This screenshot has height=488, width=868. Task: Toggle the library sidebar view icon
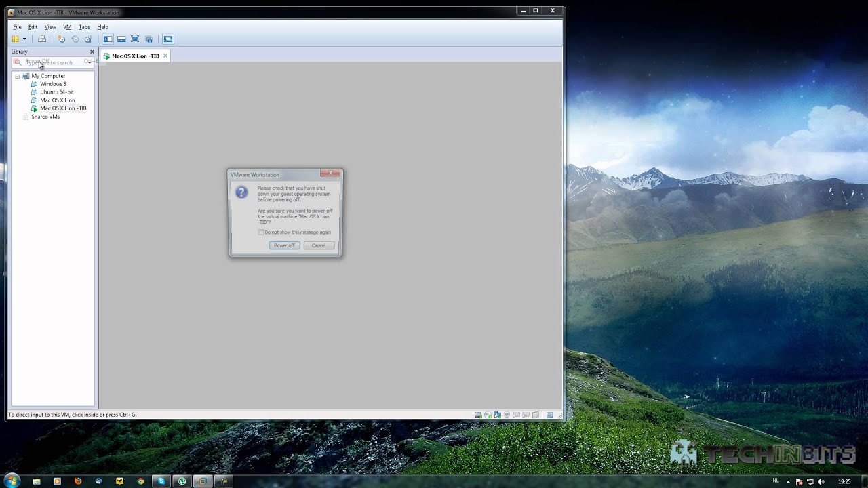[108, 39]
